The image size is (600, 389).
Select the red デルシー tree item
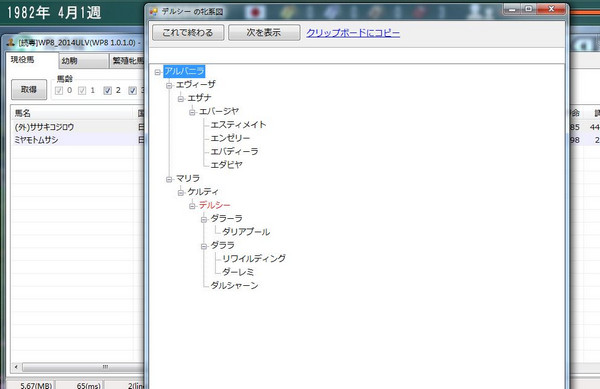pos(214,205)
